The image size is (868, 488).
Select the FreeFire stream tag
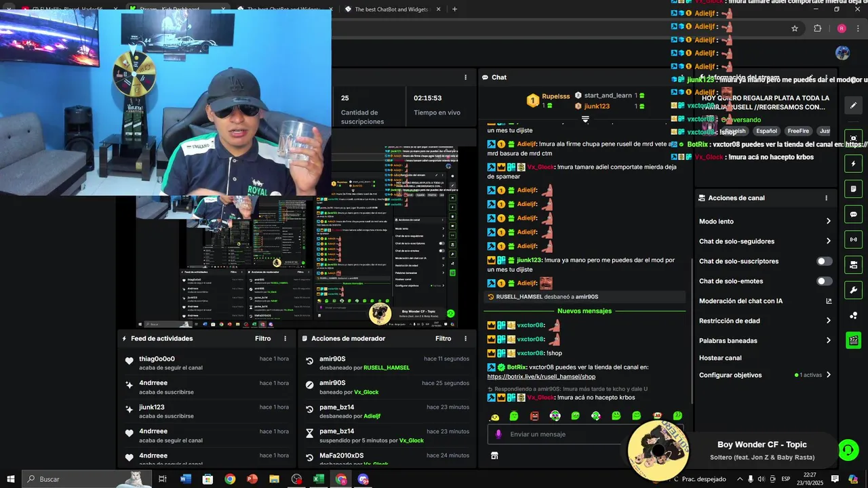click(x=798, y=131)
